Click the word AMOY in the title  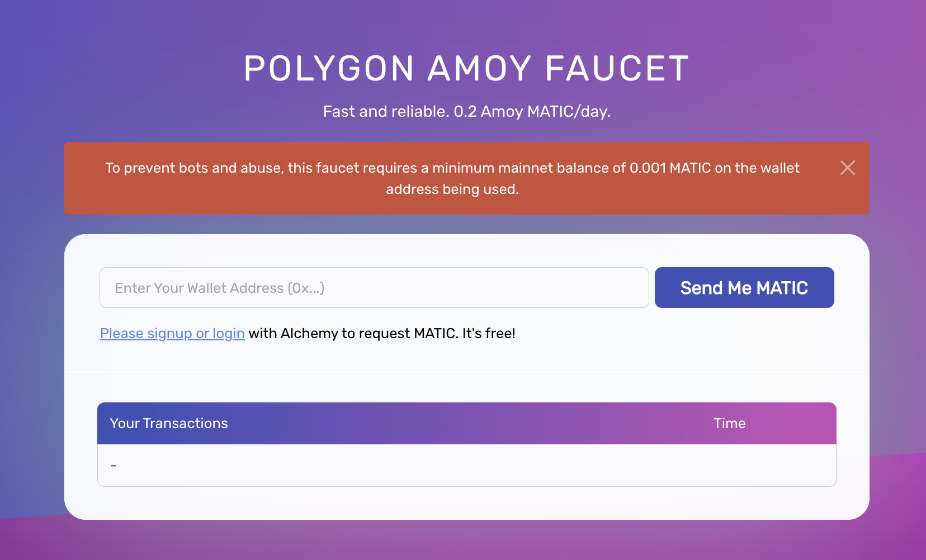pos(480,69)
